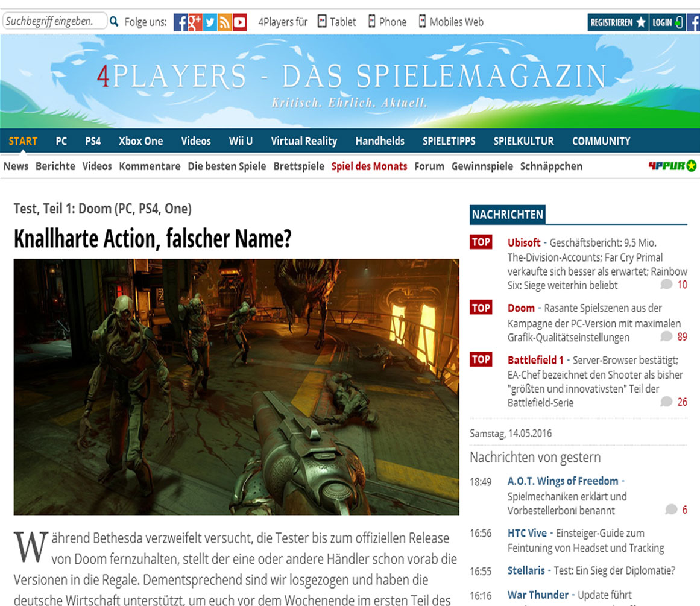The height and width of the screenshot is (606, 700).
Task: Open Die besten Spiele sub-navigation item
Action: [227, 166]
